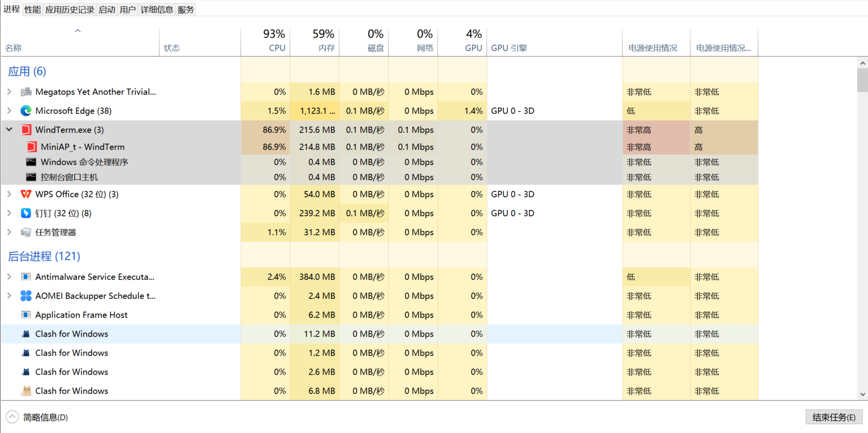This screenshot has height=433, width=868.
Task: Click the scroll down arrow of process list
Action: pyautogui.click(x=863, y=394)
